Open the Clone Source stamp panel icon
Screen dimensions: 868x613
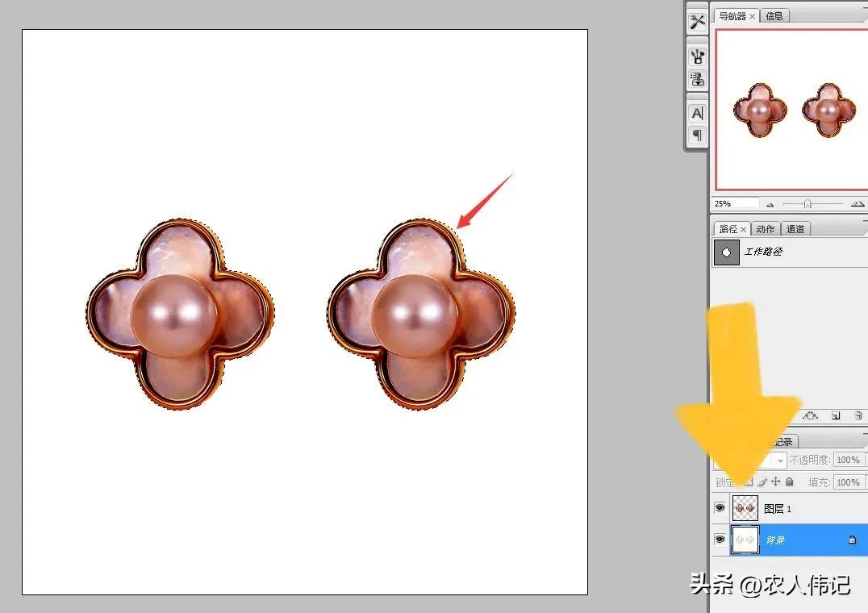click(x=697, y=79)
